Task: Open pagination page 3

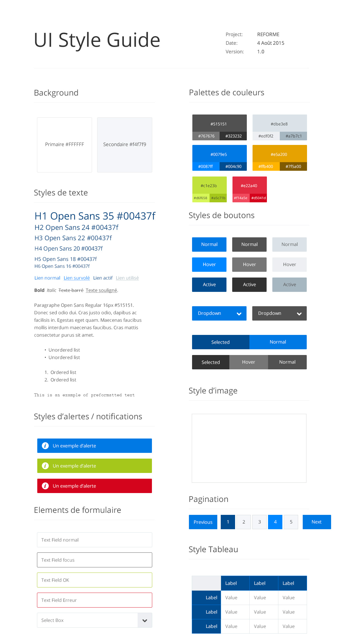Action: click(x=259, y=522)
